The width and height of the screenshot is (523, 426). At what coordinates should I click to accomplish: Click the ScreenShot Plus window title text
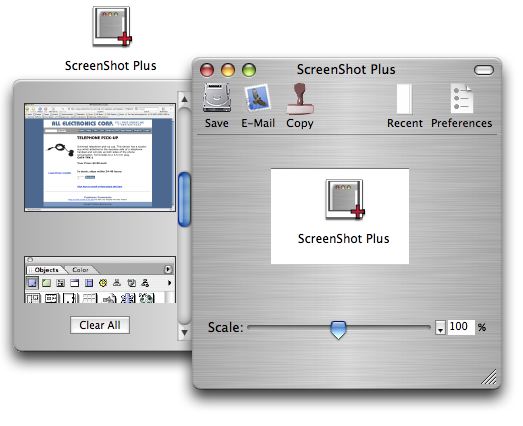click(x=346, y=70)
